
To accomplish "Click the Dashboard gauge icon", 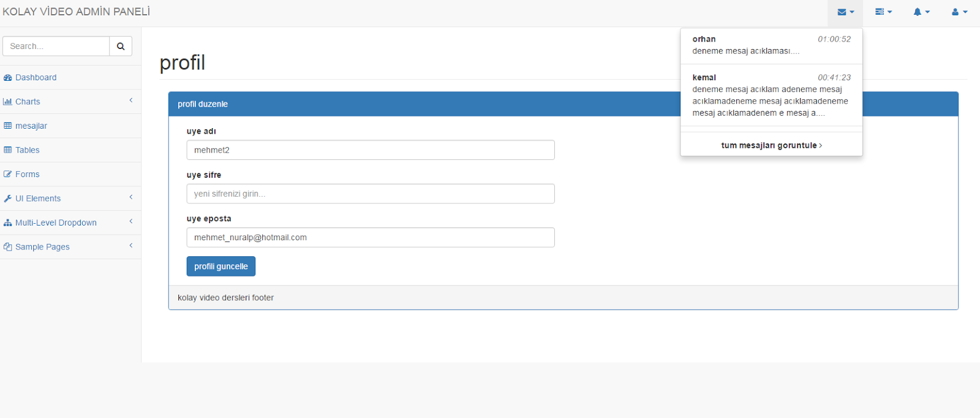I will (8, 78).
